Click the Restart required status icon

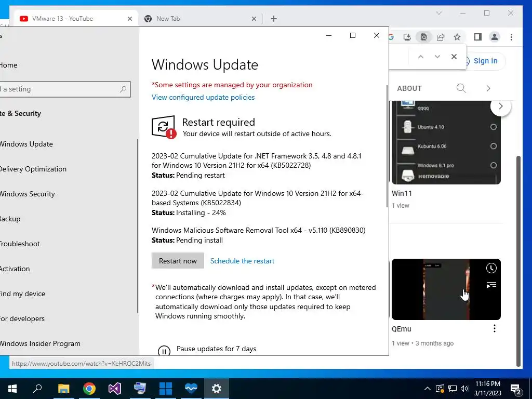164,127
